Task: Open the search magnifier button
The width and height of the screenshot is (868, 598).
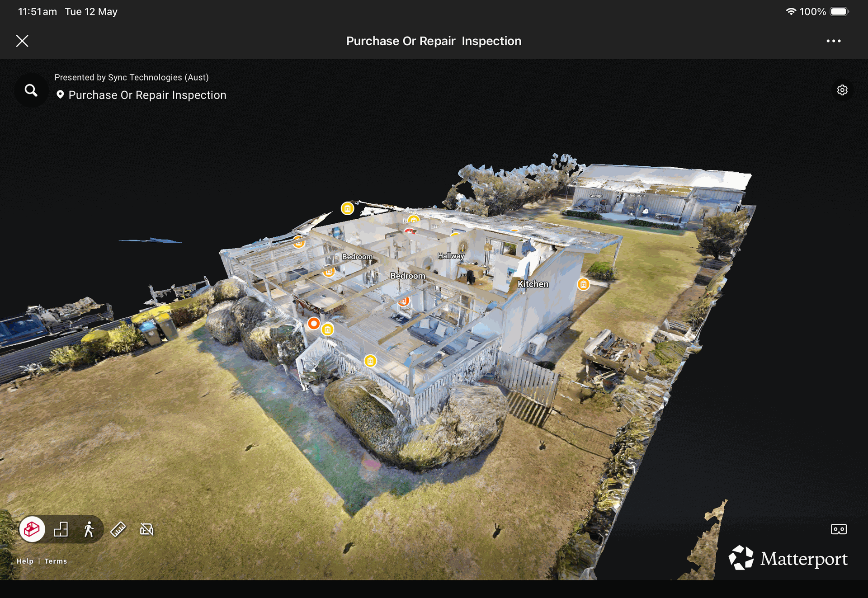Action: point(31,90)
